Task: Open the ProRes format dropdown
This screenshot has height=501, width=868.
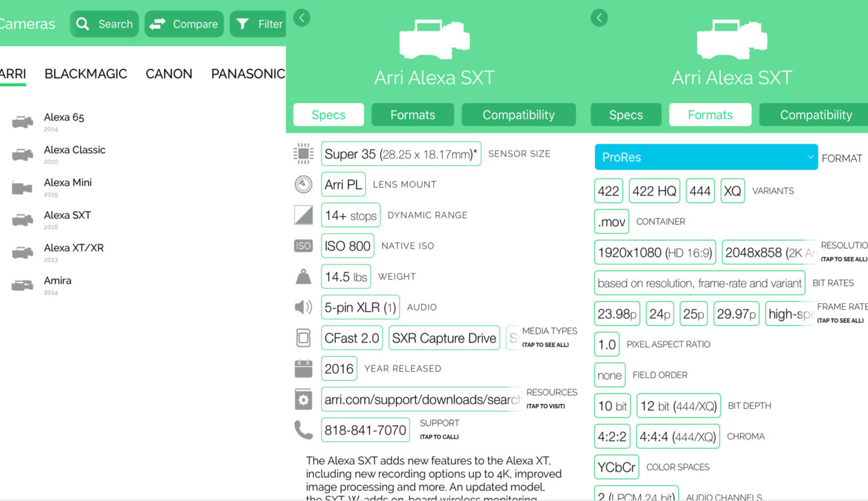Action: 706,157
